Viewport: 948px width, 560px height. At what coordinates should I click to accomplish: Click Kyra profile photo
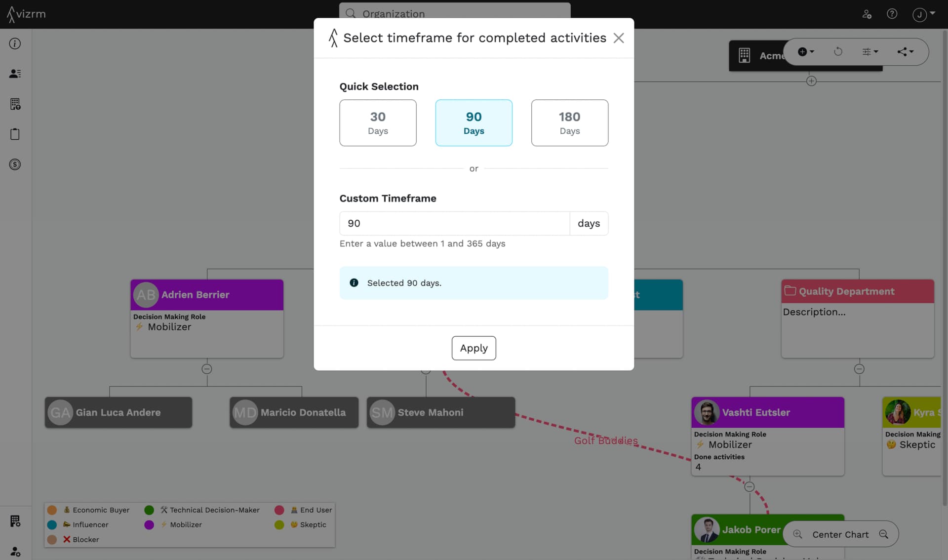(898, 412)
